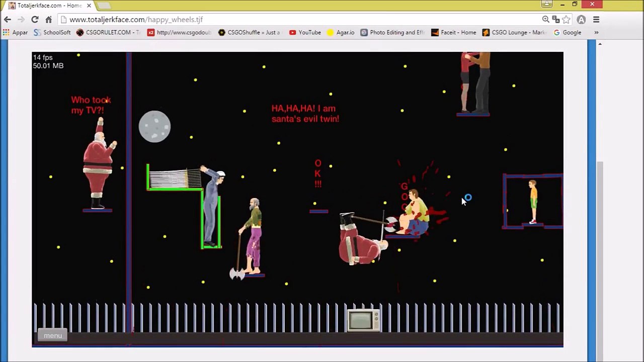The image size is (644, 362).
Task: Open the SchoolSoft bookmark
Action: point(52,32)
